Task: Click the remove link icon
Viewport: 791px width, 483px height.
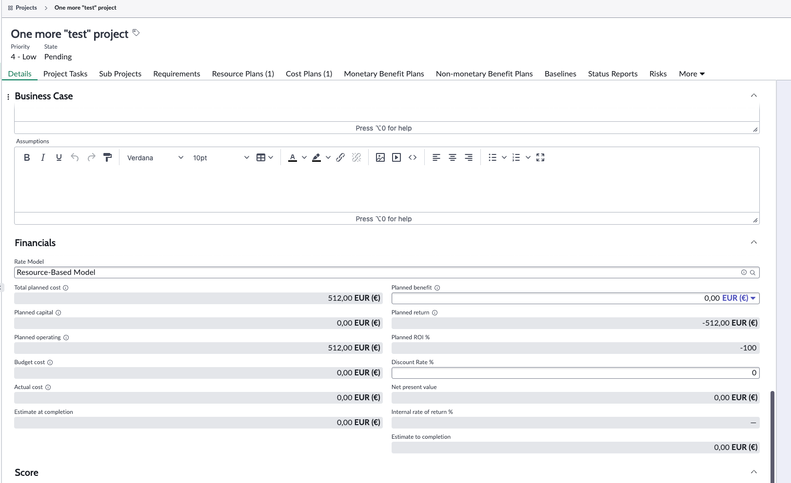Action: (357, 157)
